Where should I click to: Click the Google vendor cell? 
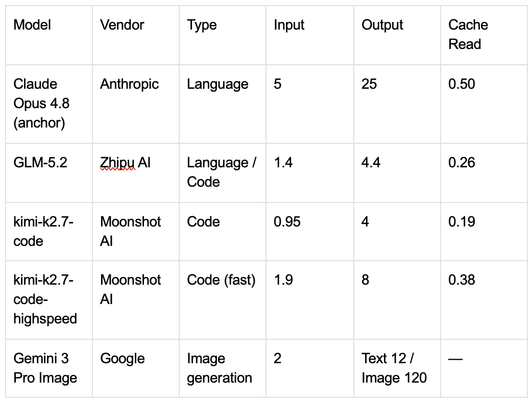coord(136,368)
